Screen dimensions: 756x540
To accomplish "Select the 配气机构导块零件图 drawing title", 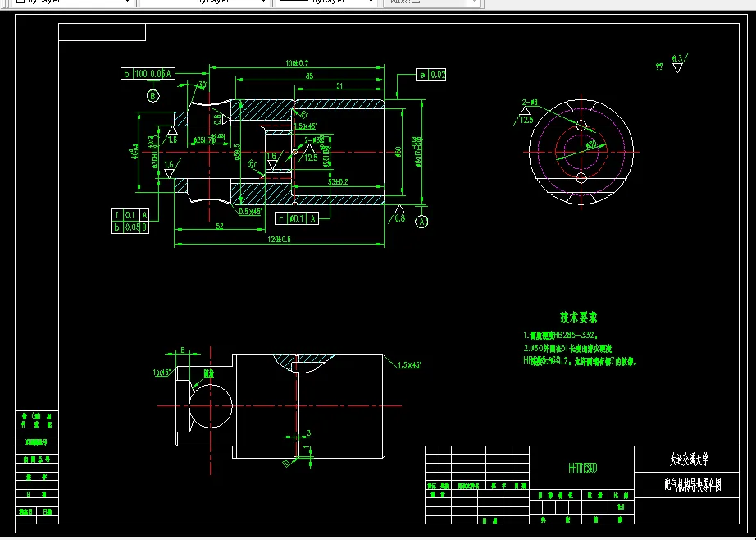I will point(693,485).
